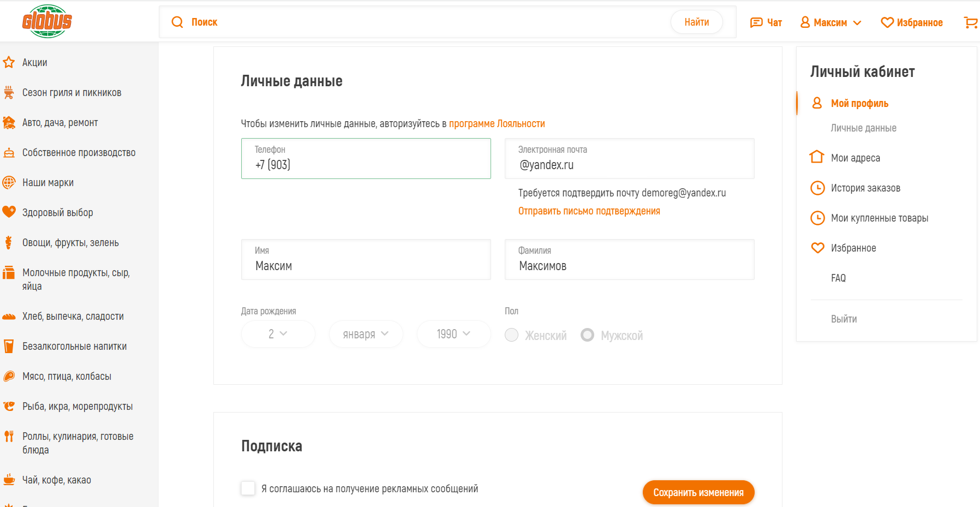Click the fork icon for Роллы, кулинария
The width and height of the screenshot is (980, 507).
[x=9, y=436]
